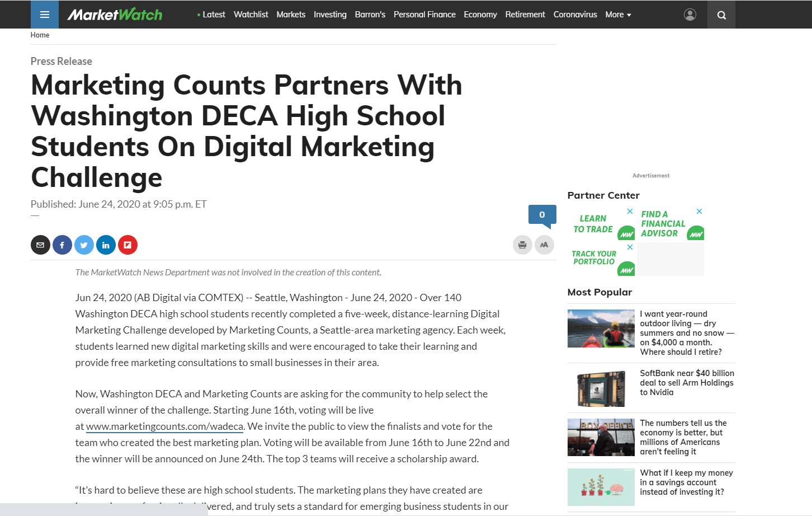Open the kayak outdoor living article thumbnail
The image size is (812, 516).
coord(601,329)
